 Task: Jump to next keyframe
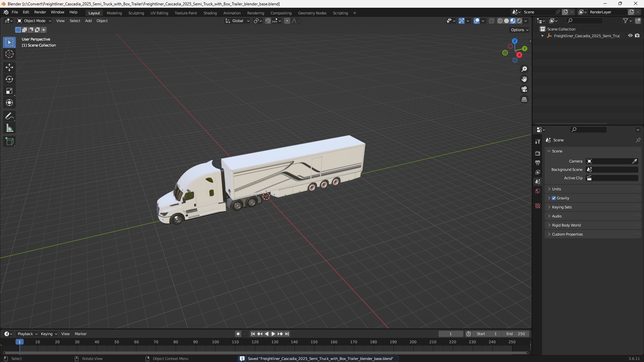tap(280, 334)
